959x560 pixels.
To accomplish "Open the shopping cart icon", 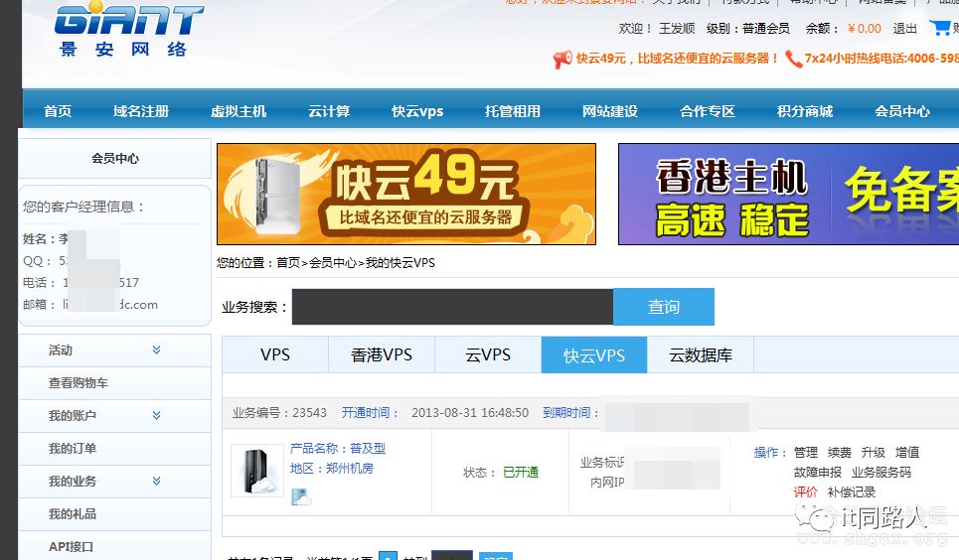I will pos(939,28).
